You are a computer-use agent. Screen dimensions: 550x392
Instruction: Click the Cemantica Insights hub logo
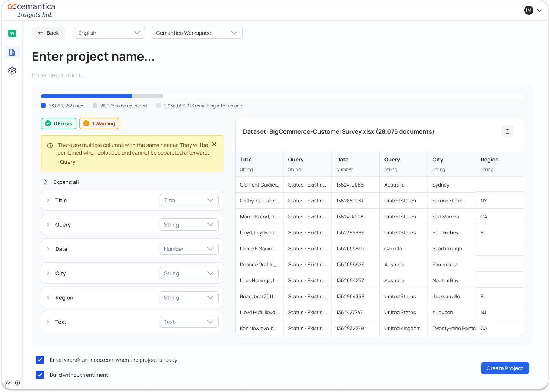(x=32, y=10)
